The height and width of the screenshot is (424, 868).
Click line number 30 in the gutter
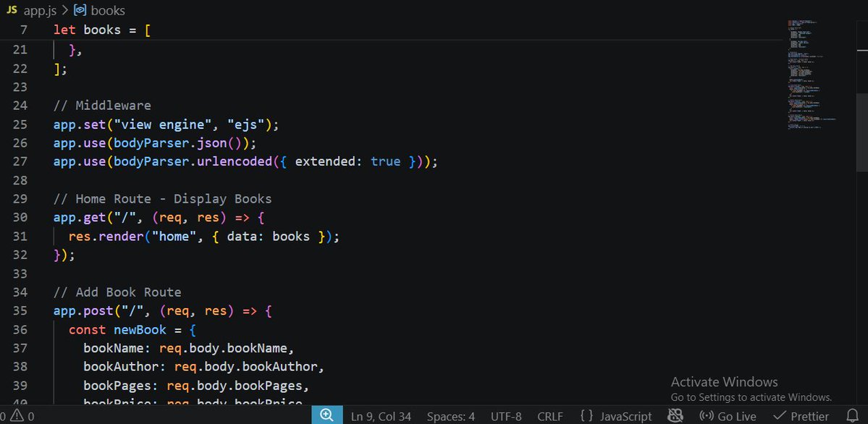click(20, 217)
